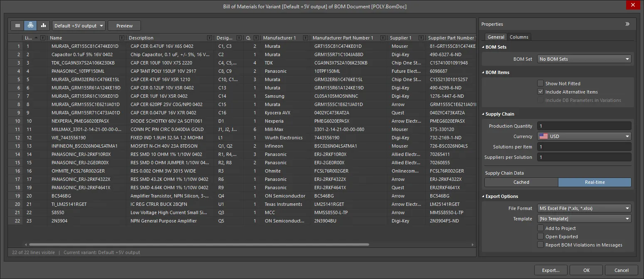644x279 pixels.
Task: Open the Currency dropdown
Action: 584,136
